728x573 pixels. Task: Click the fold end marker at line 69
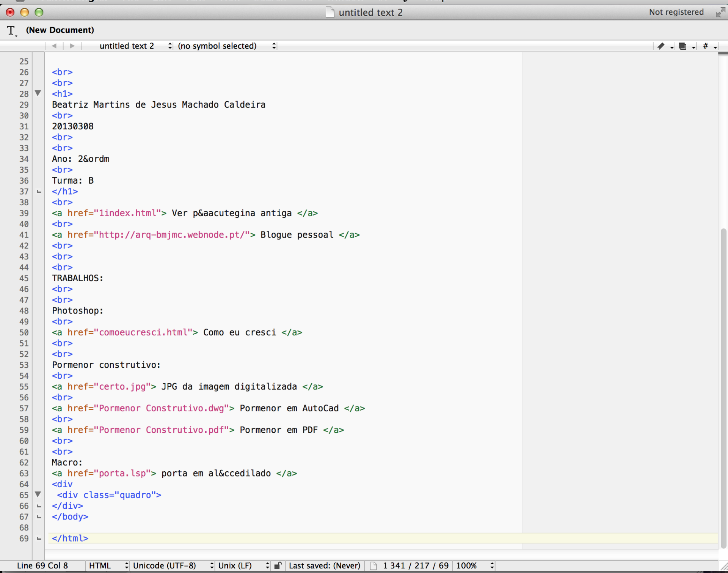[x=39, y=539]
